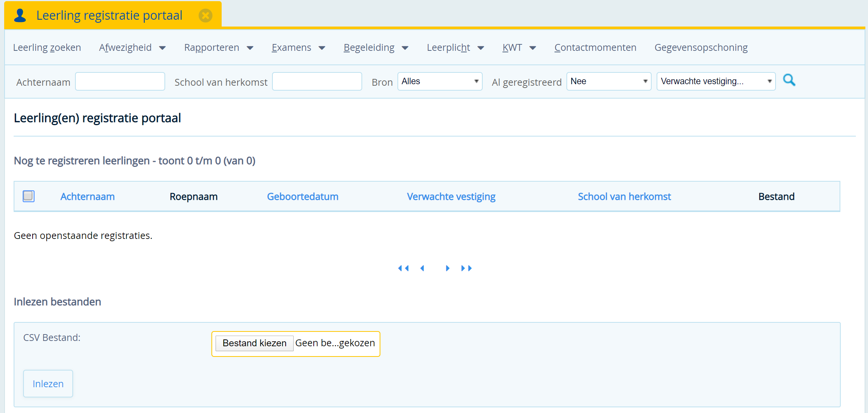Expand the Examens menu arrow

click(x=322, y=48)
